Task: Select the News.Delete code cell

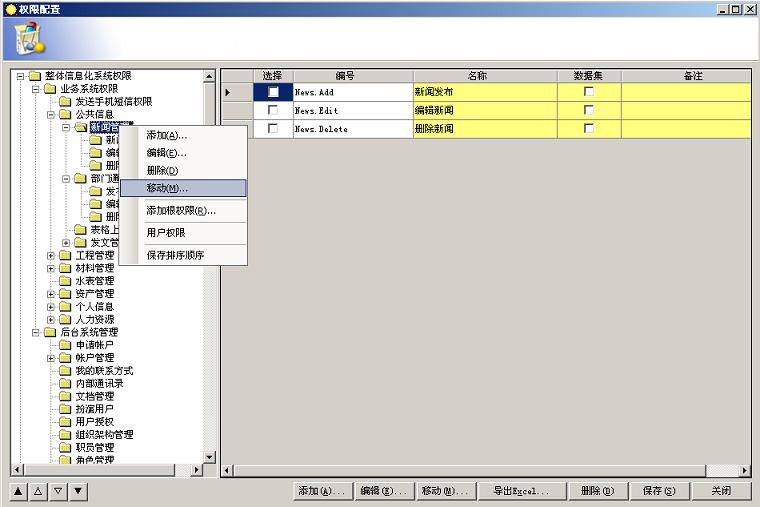Action: point(353,129)
